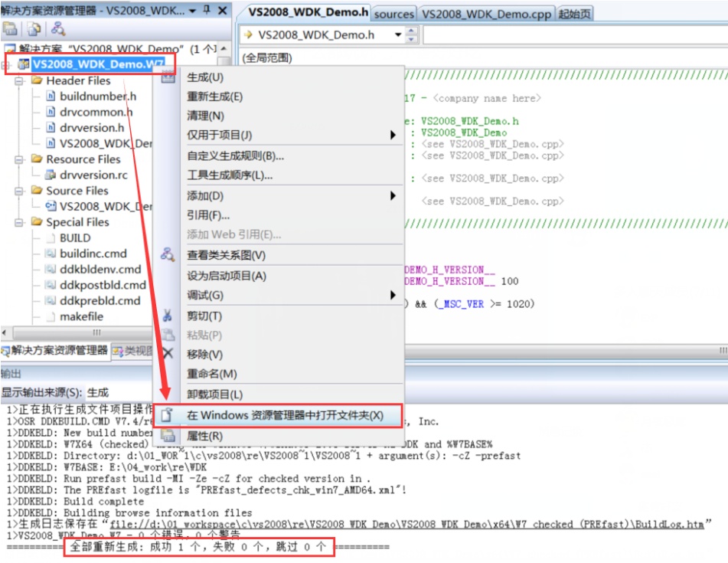This screenshot has height=563, width=728.
Task: Click the BUILD file icon
Action: pyautogui.click(x=51, y=237)
